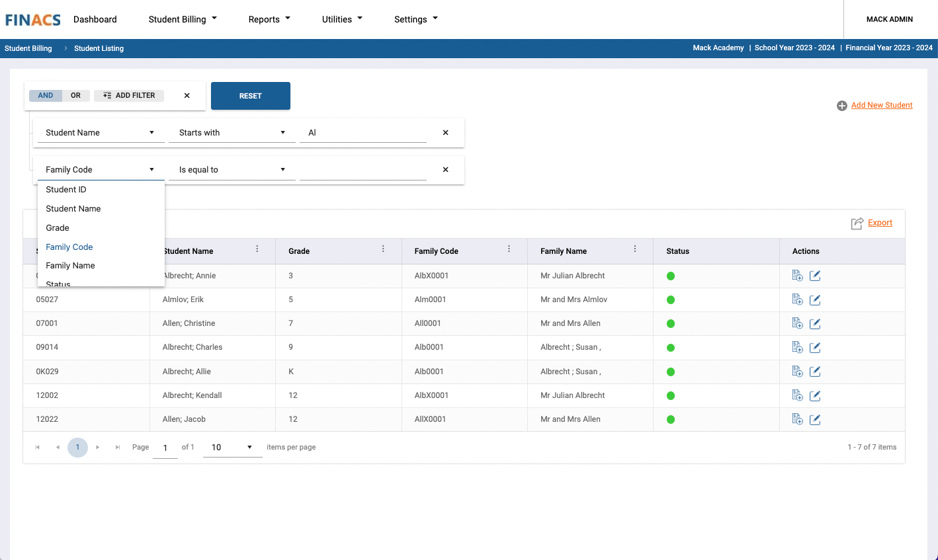Screen dimensions: 938x560
Task: Open billing document icon for Allen; Jacob
Action: click(x=797, y=419)
